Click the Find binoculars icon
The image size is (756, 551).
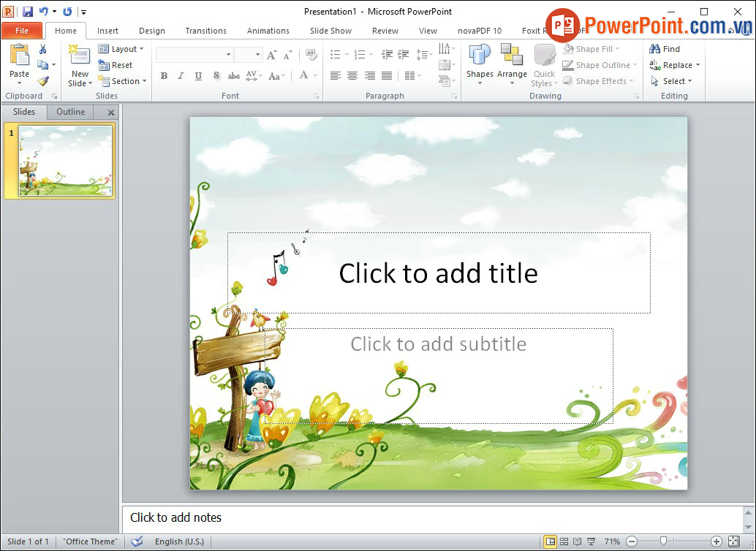[x=655, y=49]
